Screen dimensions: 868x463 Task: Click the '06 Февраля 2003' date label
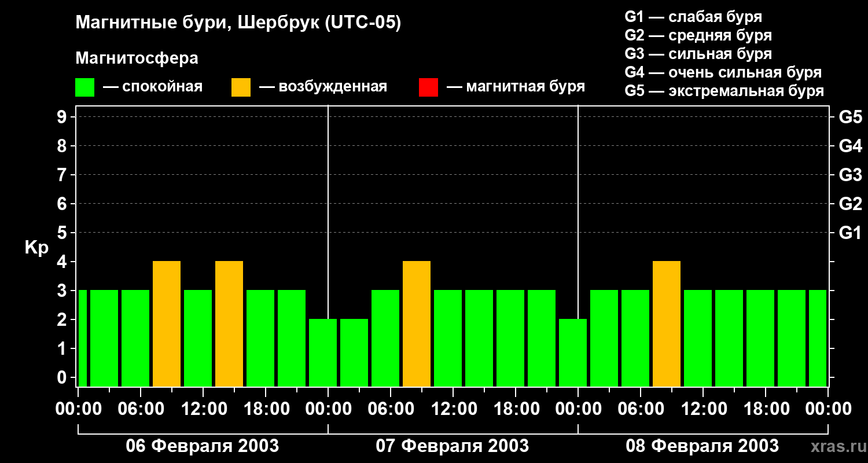point(203,446)
